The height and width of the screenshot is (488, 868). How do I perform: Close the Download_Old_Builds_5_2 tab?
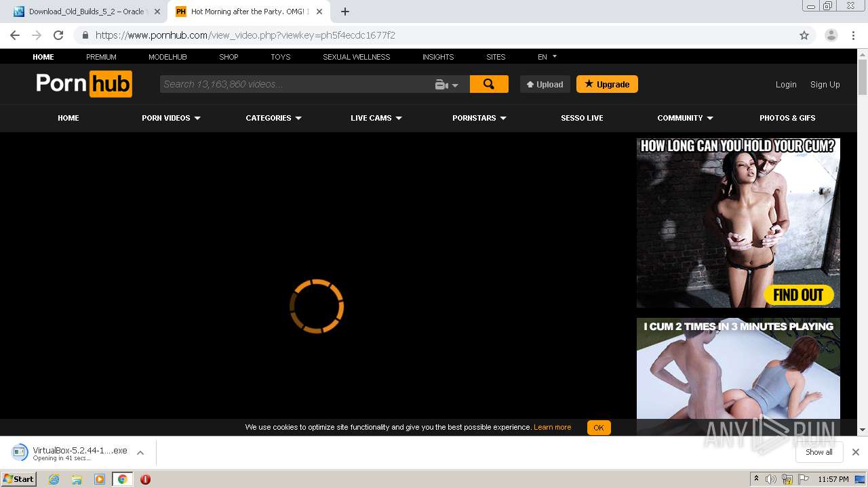click(x=157, y=12)
